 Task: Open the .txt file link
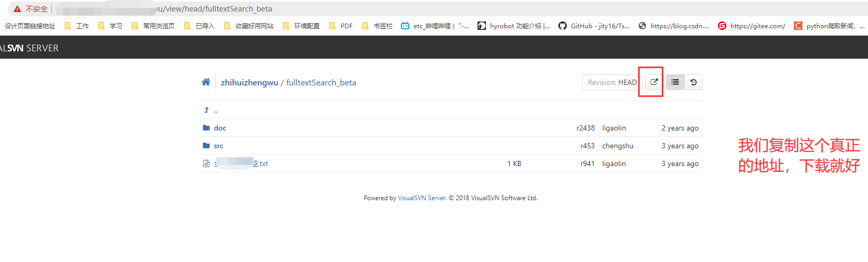click(241, 163)
